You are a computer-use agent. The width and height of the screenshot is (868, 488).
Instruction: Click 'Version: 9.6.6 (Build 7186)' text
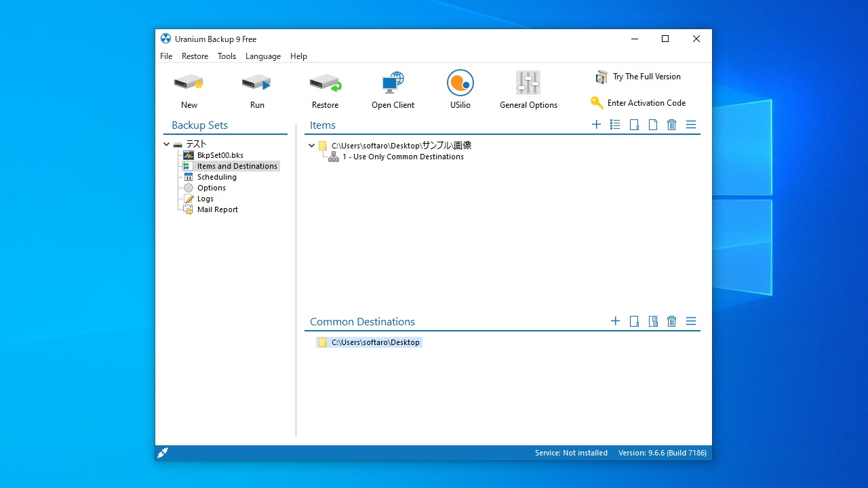[663, 453]
